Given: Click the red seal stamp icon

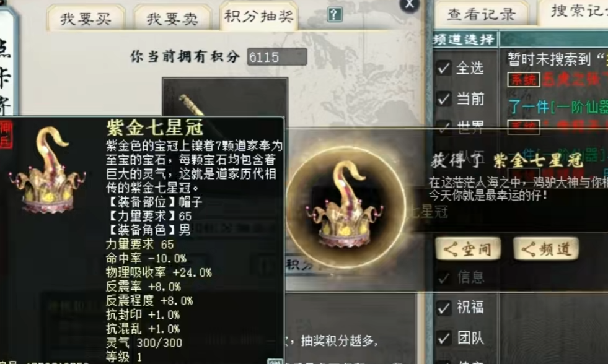Looking at the screenshot, I should (x=6, y=134).
